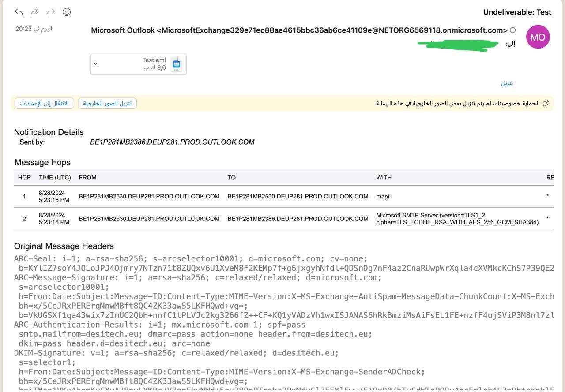Click the DKIM-Signature header line

coord(177,353)
